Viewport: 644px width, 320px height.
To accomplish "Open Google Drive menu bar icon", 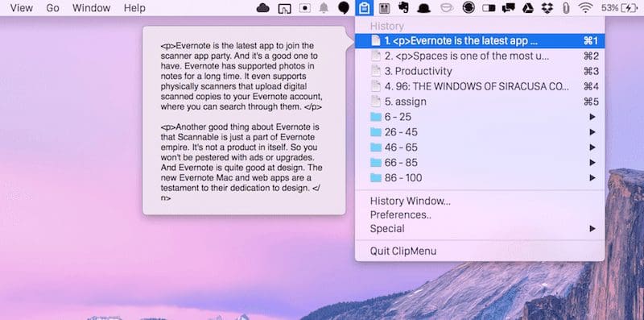I will pyautogui.click(x=528, y=8).
